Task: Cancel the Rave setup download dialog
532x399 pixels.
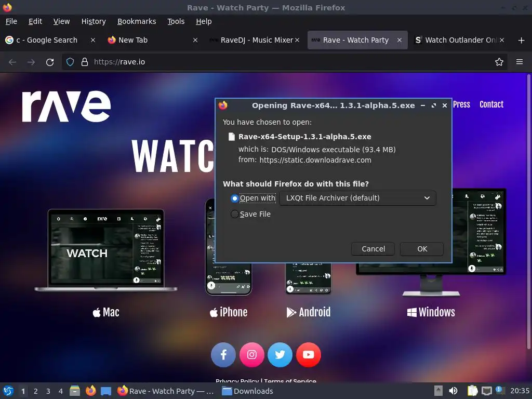Action: coord(373,249)
